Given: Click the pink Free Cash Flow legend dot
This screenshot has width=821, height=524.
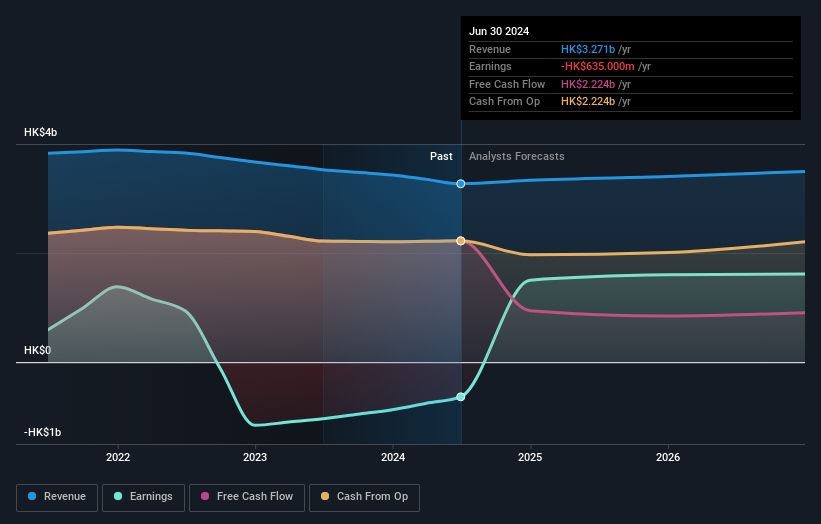Looking at the screenshot, I should (x=205, y=496).
